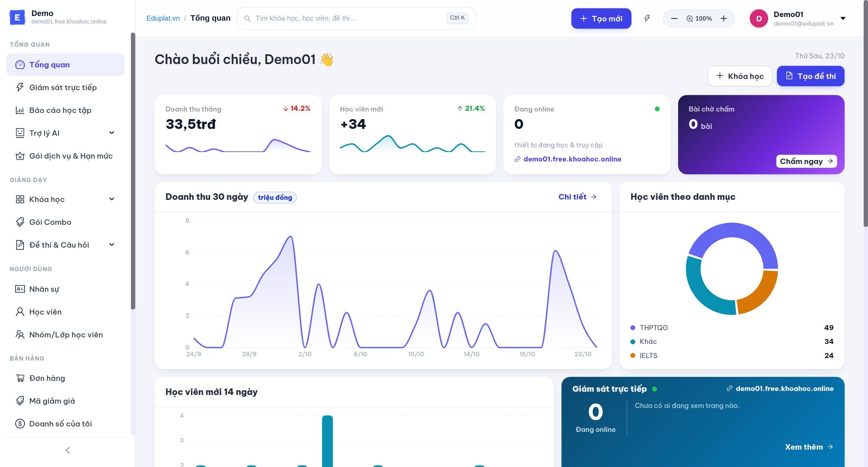Viewport: 868px width, 467px height.
Task: Select Gói Combo in sidebar
Action: click(65, 222)
